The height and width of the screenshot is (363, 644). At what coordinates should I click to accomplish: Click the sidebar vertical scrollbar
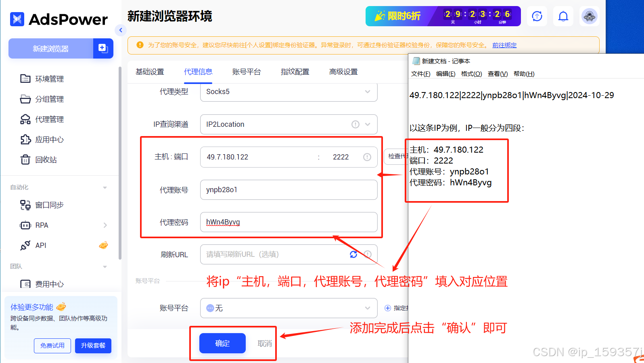click(120, 164)
